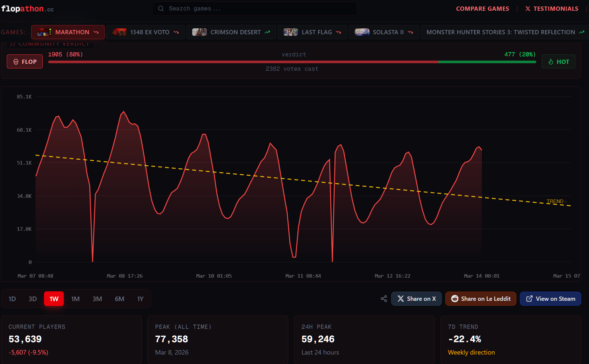Click the external link icon in View on Steam
This screenshot has height=364, width=589.
click(529, 299)
